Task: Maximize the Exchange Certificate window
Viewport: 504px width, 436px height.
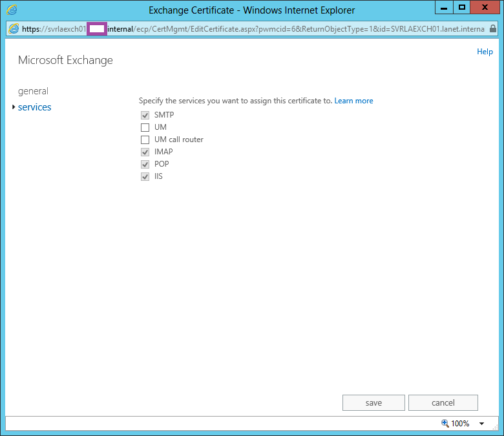Action: (x=462, y=7)
